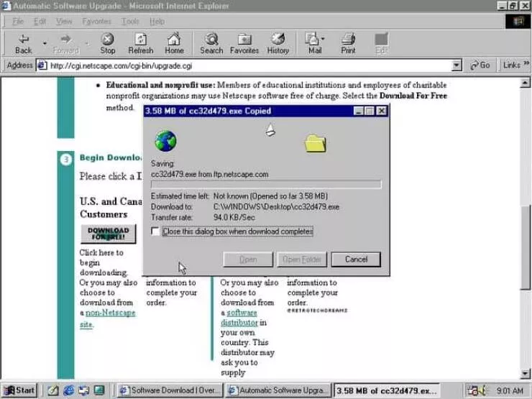Open the Back button history dropdown
Screen dimensions: 532x399
[x=44, y=43]
